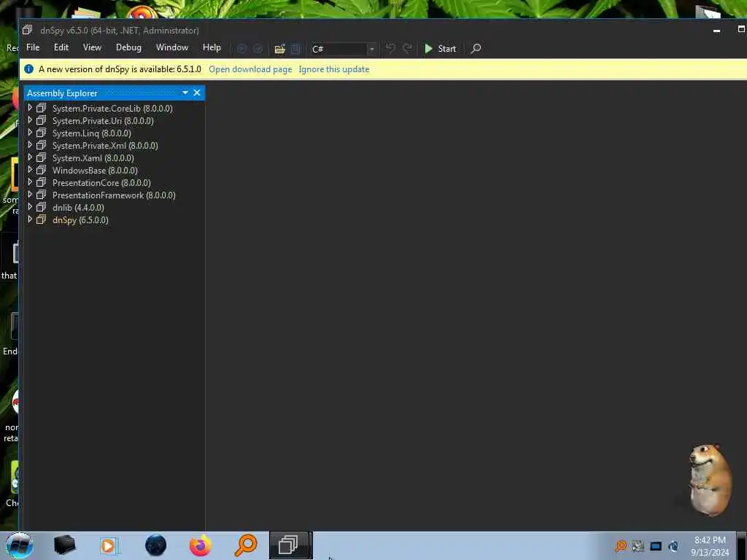Expand the PresentationFramework node
747x560 pixels.
coord(30,195)
